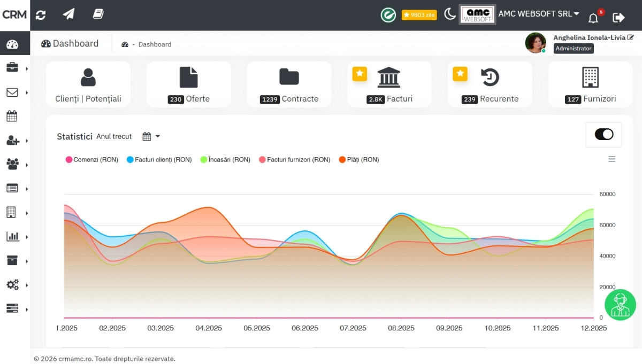Viewport: 642px width, 364px height.
Task: Open the notifications bell
Action: coord(593,18)
